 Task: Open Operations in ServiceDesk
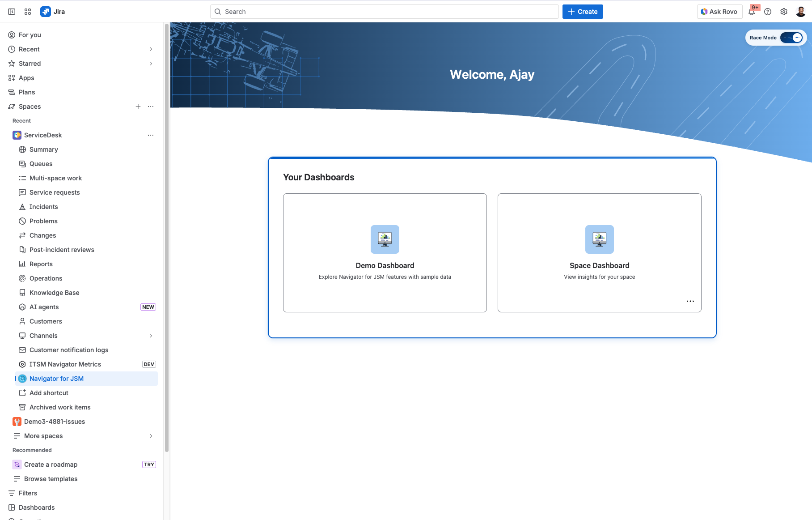(x=87, y=278)
